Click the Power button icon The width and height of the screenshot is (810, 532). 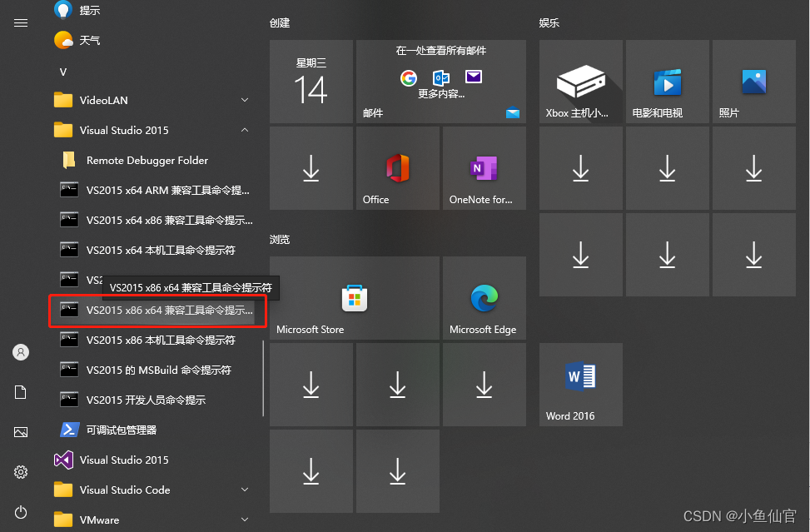click(21, 512)
